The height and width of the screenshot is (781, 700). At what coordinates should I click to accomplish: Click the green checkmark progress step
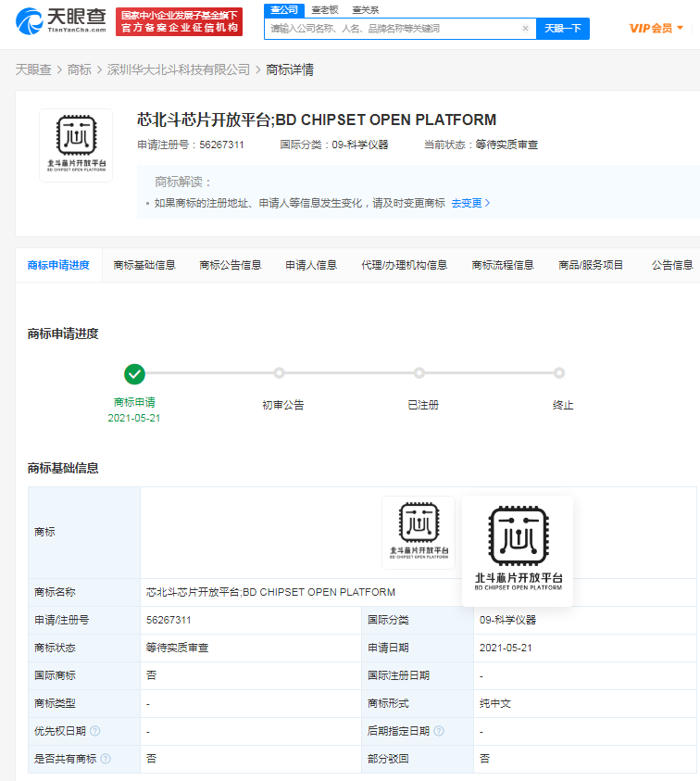point(135,373)
